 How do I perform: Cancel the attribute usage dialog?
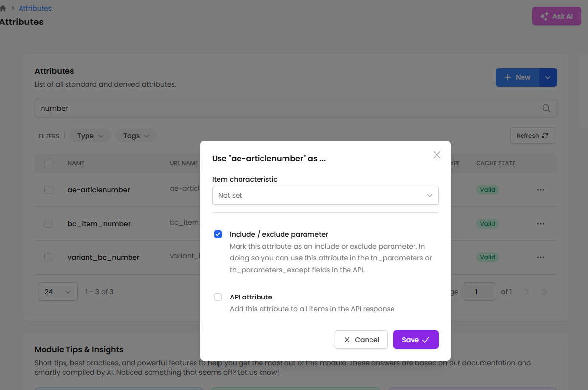click(x=361, y=340)
